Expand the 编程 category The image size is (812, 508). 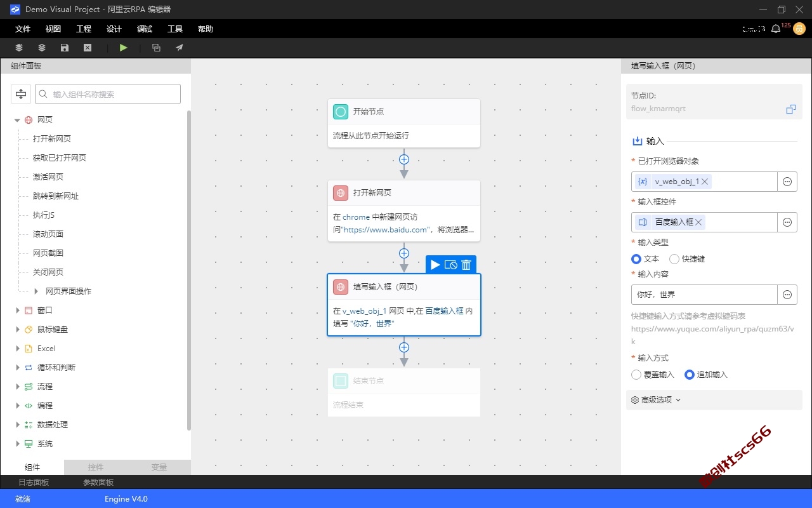[x=17, y=406]
